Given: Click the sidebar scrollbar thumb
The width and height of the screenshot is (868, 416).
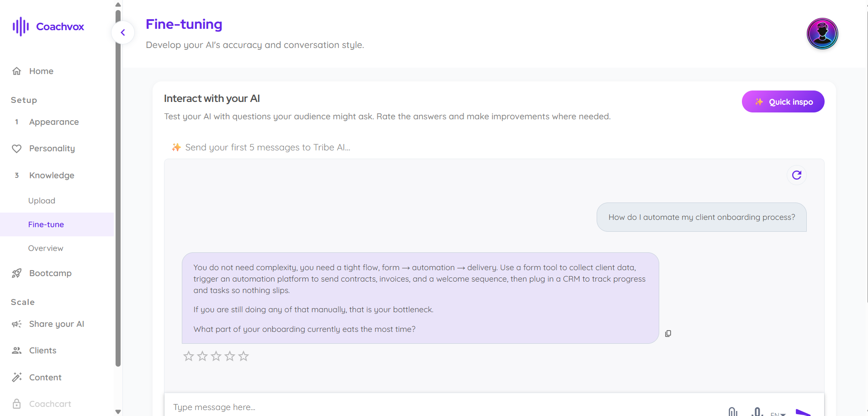Looking at the screenshot, I should (x=118, y=187).
